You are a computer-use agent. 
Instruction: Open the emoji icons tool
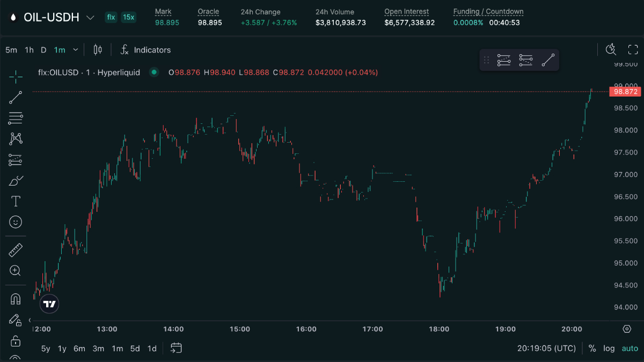click(16, 221)
